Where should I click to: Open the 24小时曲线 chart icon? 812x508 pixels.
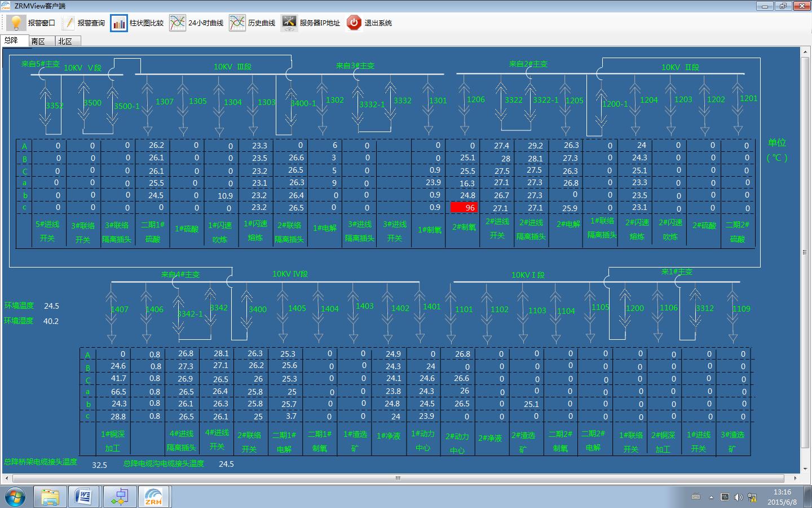point(177,23)
